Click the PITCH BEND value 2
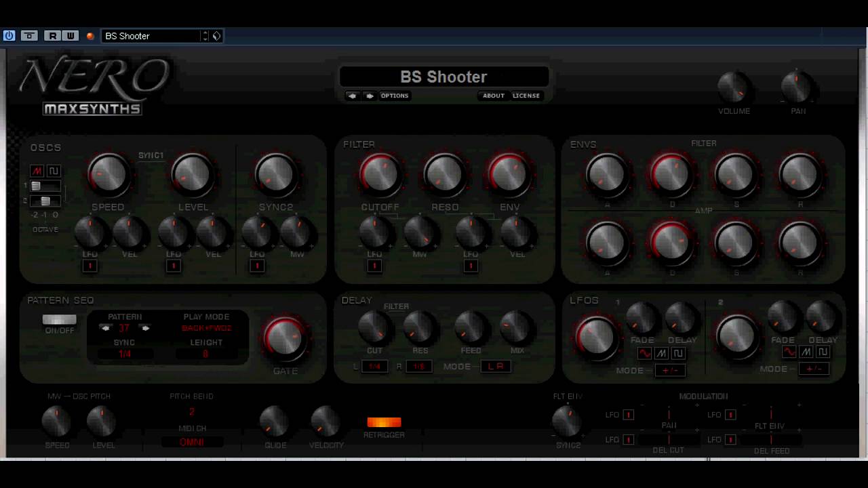Screen dimensions: 868x488 click(x=192, y=412)
